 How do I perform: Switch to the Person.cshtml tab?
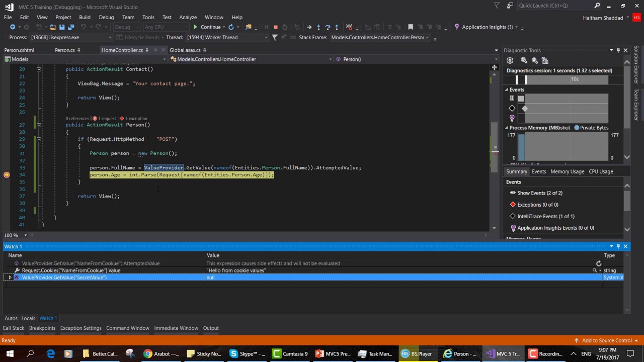pyautogui.click(x=19, y=50)
